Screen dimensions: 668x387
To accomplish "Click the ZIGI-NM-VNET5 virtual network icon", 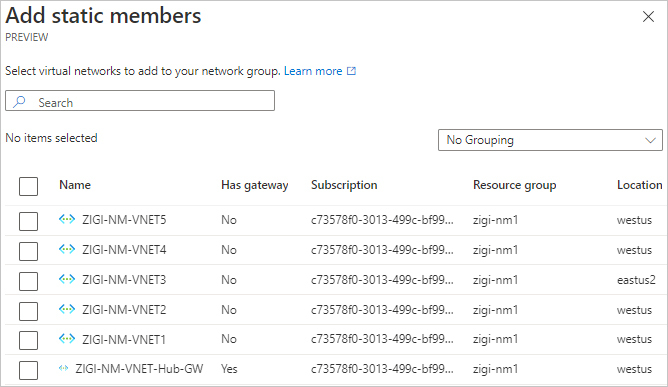I will tap(67, 219).
